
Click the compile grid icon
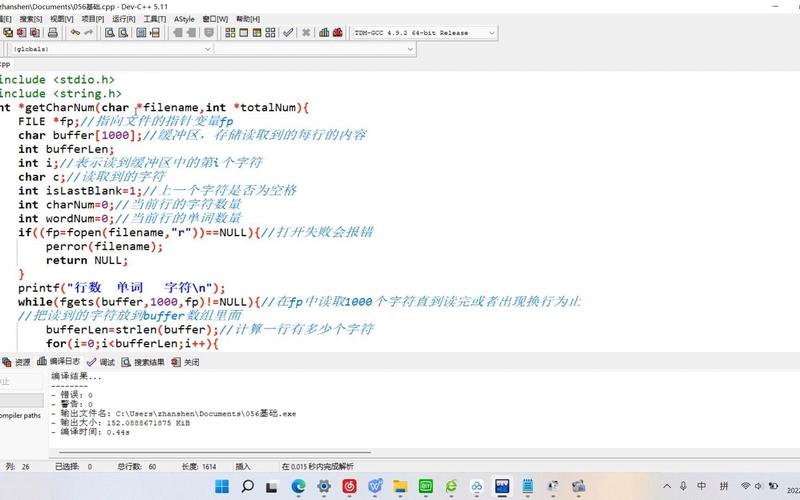click(x=230, y=33)
